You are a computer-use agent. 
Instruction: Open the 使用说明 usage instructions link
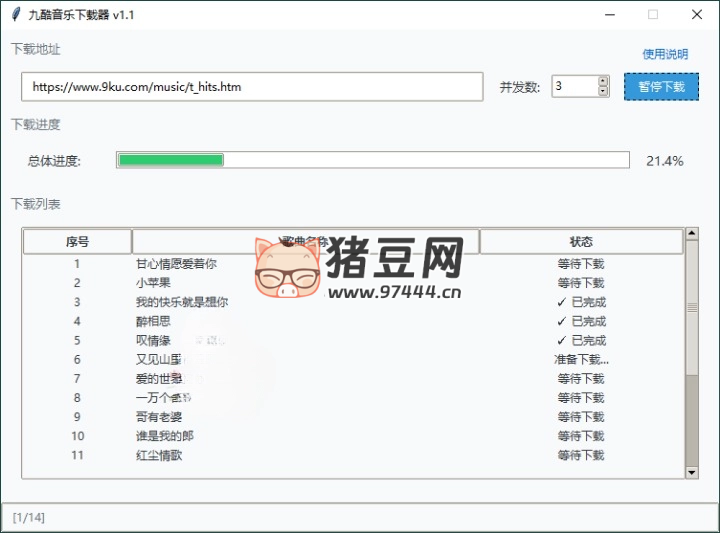(x=665, y=54)
